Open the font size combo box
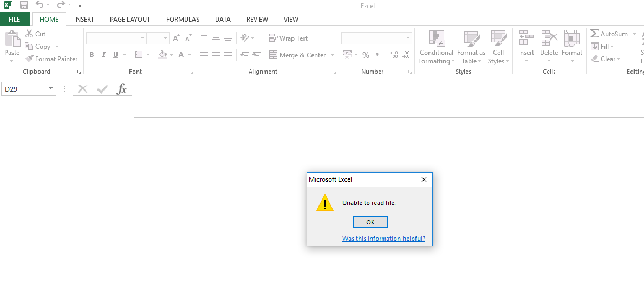The width and height of the screenshot is (644, 289). (158, 38)
